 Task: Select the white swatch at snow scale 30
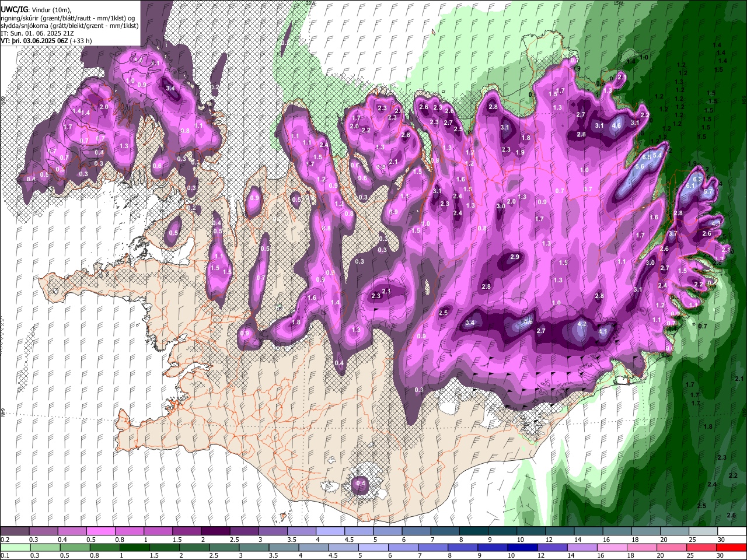pyautogui.click(x=732, y=531)
